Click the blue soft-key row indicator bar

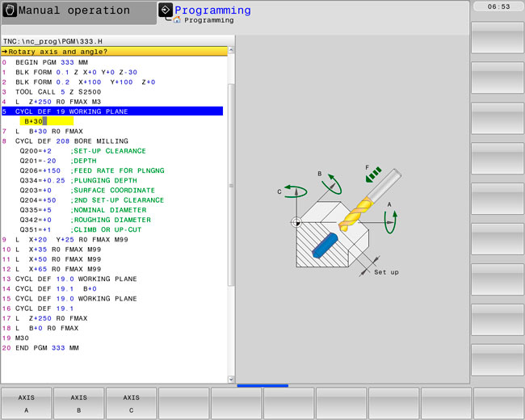click(262, 385)
